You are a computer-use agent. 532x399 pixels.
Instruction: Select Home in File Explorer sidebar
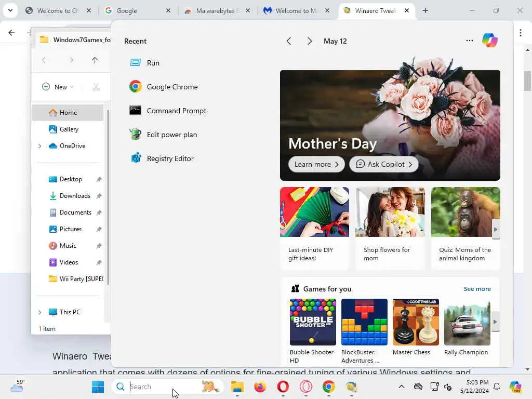click(68, 113)
